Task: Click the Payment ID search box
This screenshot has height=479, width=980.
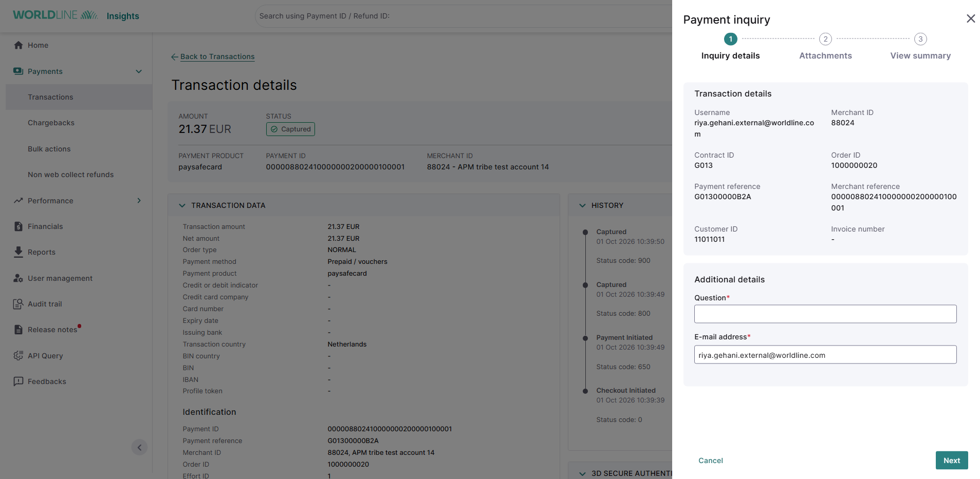Action: point(463,16)
